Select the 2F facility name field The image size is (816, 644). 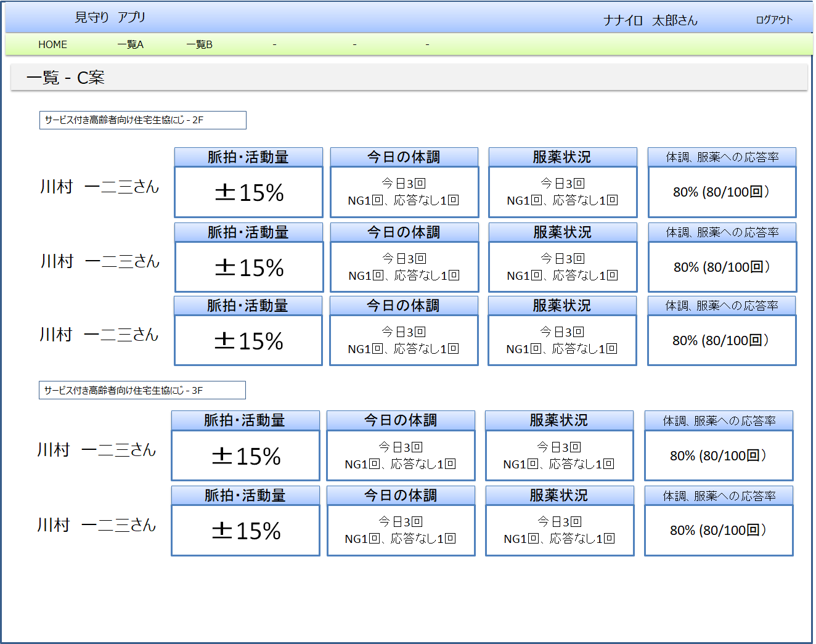(x=142, y=120)
